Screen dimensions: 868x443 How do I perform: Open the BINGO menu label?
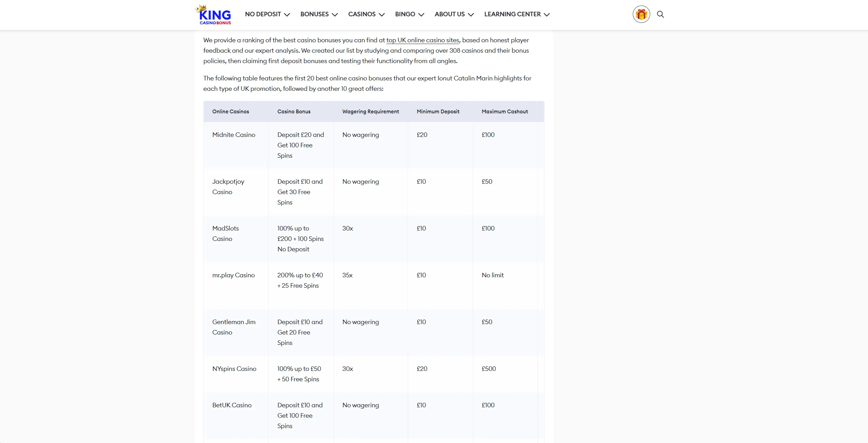pos(405,14)
